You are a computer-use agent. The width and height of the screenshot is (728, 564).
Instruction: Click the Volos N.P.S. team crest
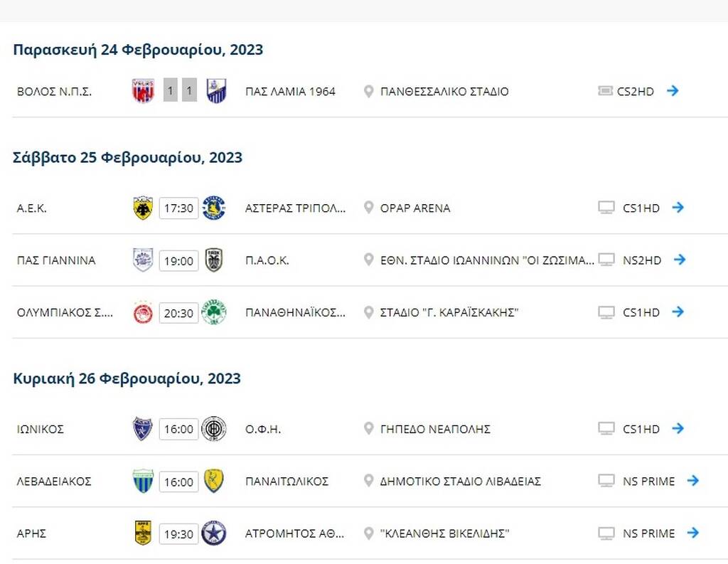pyautogui.click(x=143, y=91)
